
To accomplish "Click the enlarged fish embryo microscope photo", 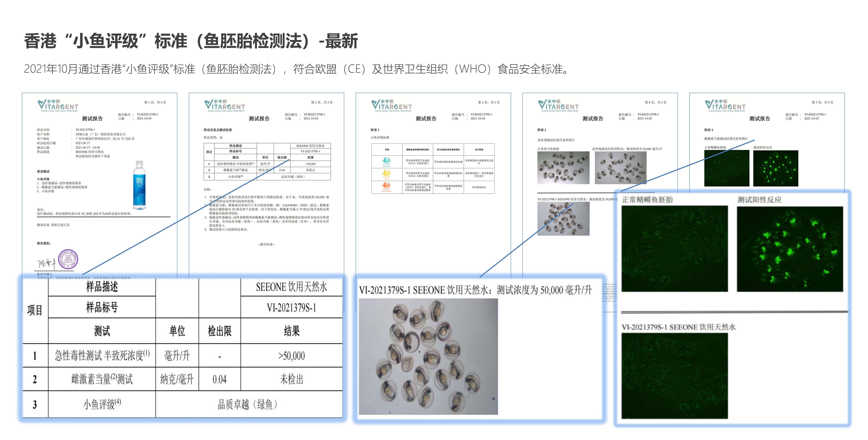I will point(428,356).
